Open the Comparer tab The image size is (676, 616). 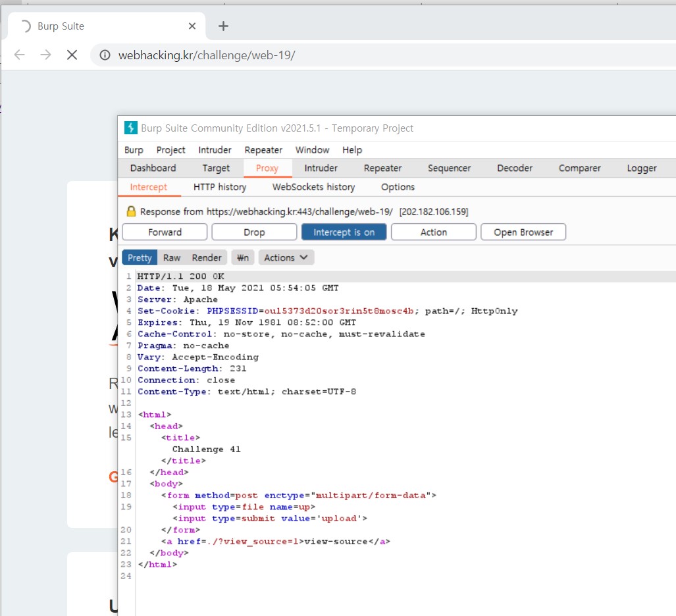[580, 168]
